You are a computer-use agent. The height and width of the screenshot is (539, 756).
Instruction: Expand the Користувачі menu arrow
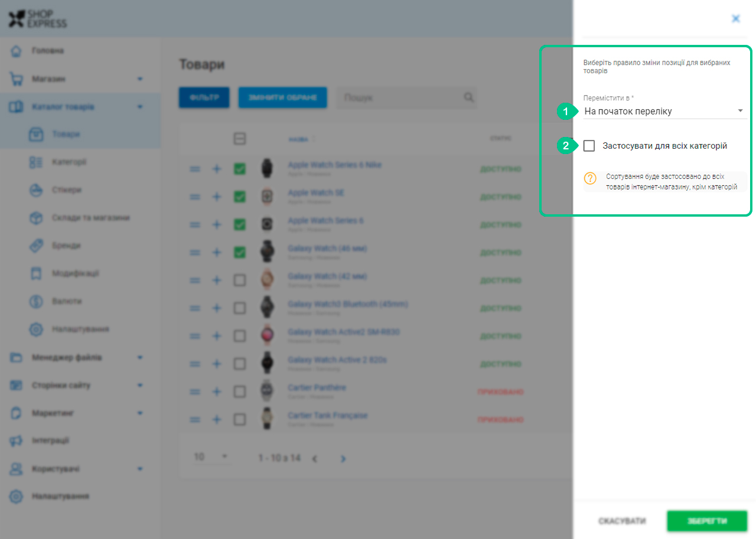point(140,469)
